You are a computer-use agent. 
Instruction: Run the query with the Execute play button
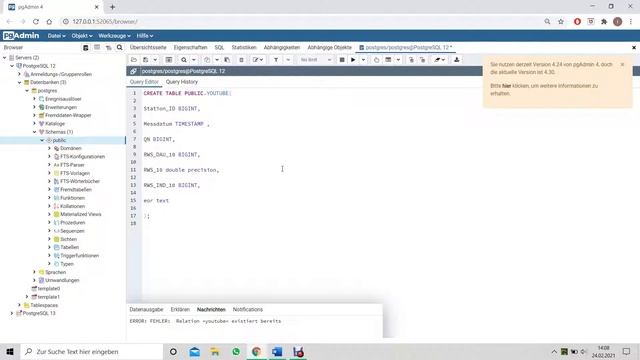(353, 60)
